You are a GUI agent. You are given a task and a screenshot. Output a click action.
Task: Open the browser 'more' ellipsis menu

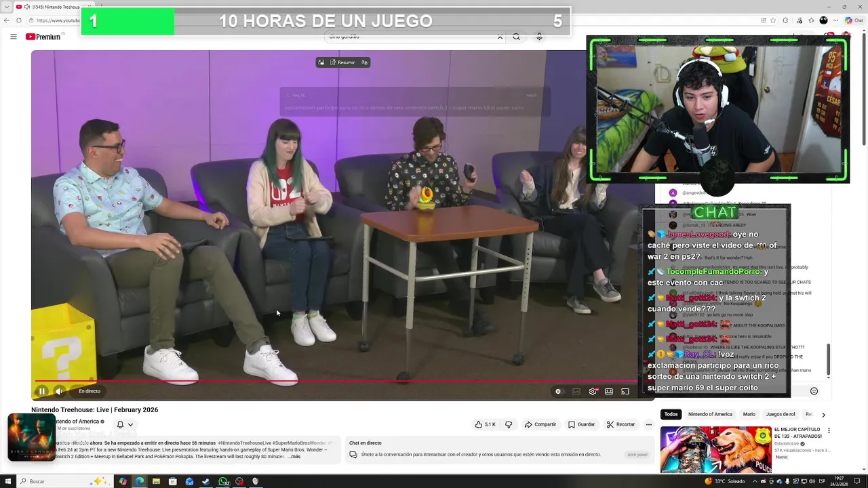[x=835, y=20]
